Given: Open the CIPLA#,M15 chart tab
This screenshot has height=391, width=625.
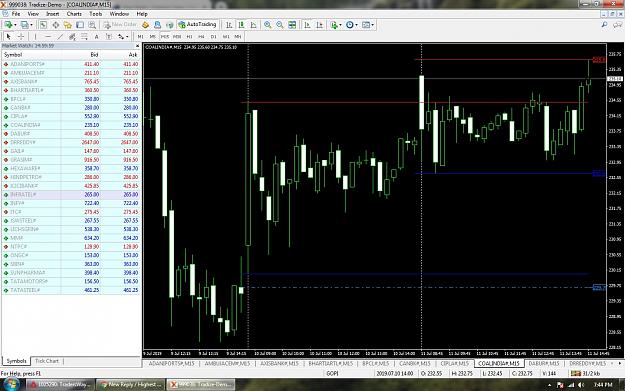Looking at the screenshot, I should [x=454, y=363].
